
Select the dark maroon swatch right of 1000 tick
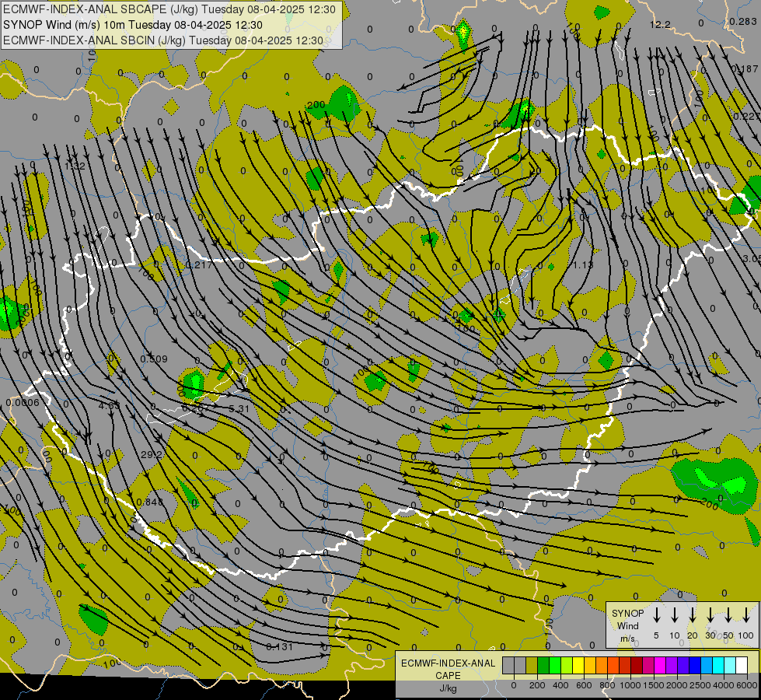coord(637,666)
